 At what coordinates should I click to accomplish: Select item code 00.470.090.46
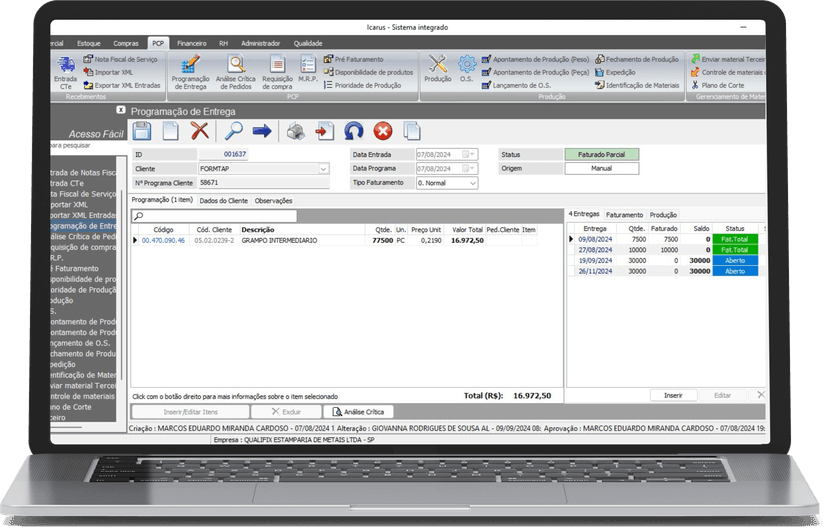pos(163,240)
